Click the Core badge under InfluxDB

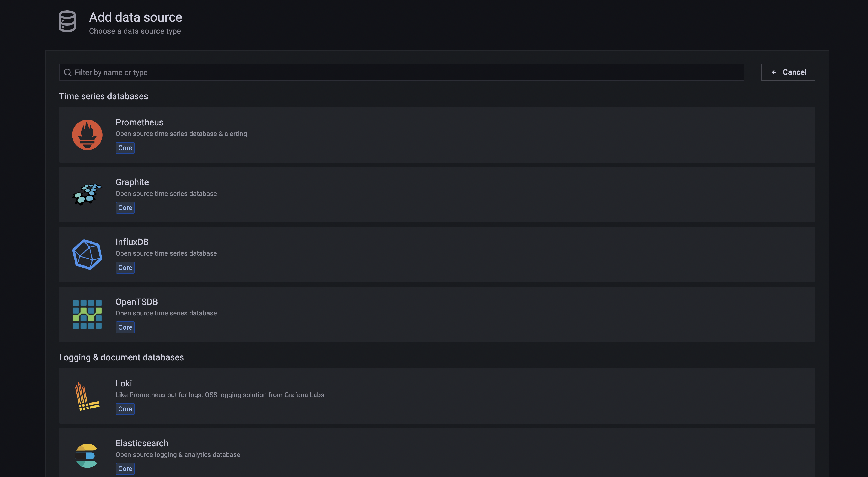(125, 268)
